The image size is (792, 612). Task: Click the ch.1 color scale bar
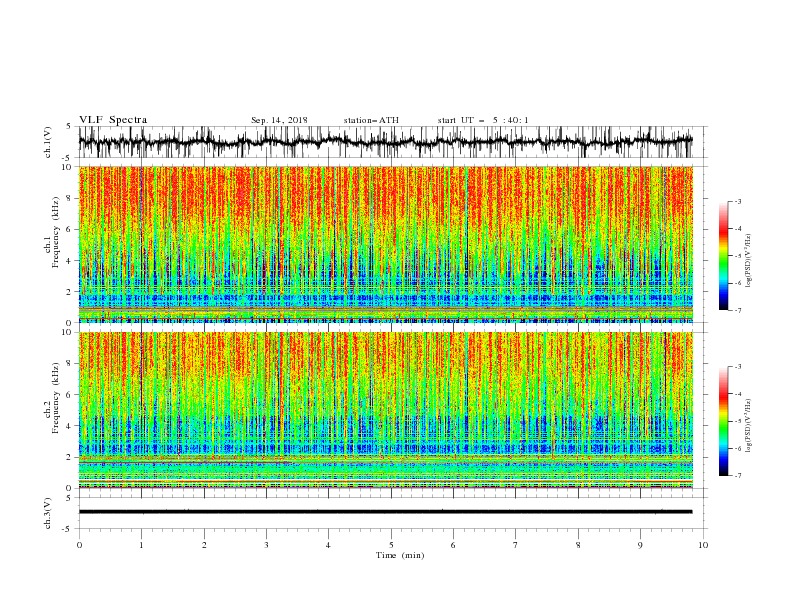(x=723, y=256)
